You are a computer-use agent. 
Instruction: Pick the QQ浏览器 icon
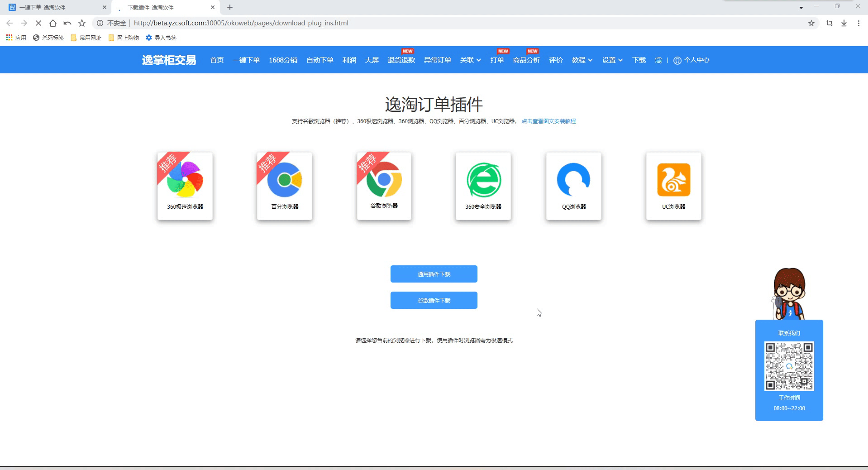coord(574,180)
